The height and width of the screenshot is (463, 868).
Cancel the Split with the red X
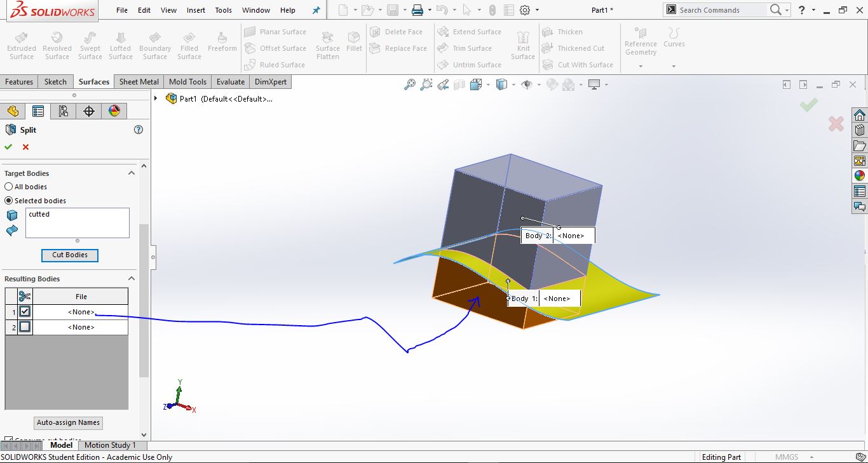click(x=26, y=147)
